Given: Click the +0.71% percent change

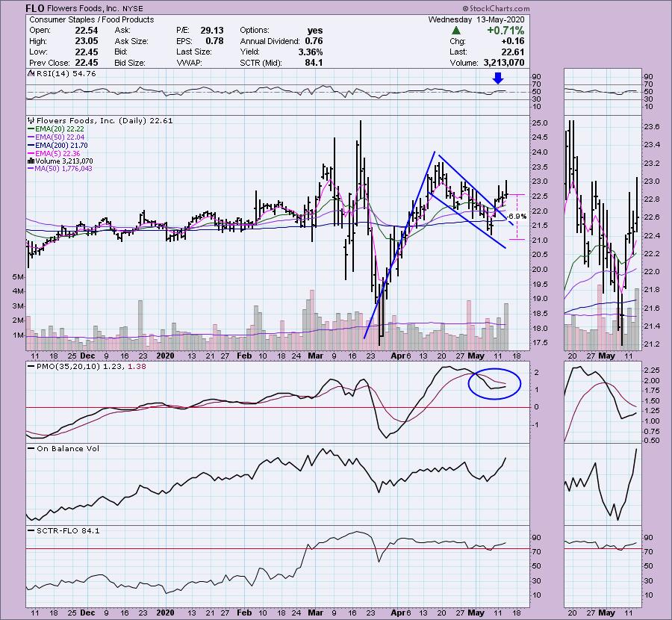Looking at the screenshot, I should click(505, 31).
